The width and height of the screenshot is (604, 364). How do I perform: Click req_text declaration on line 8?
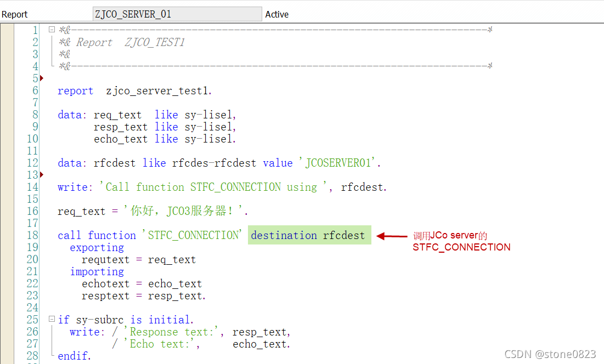(117, 115)
